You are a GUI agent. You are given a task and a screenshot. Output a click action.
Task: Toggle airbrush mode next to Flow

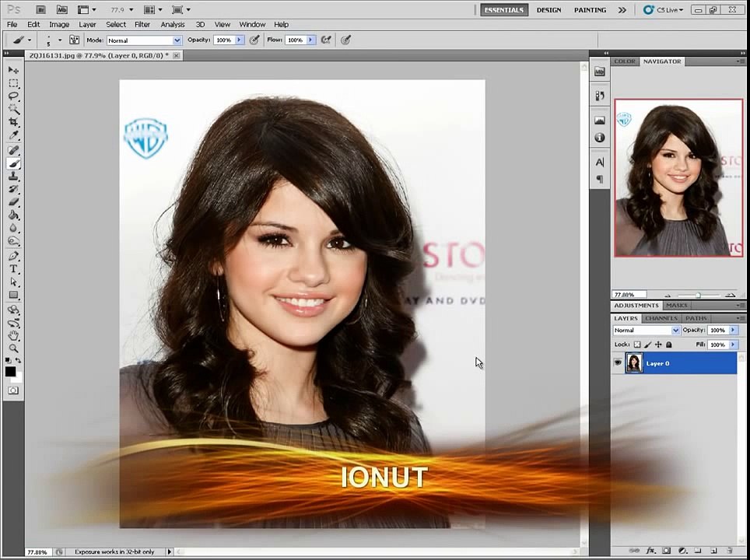pyautogui.click(x=326, y=40)
